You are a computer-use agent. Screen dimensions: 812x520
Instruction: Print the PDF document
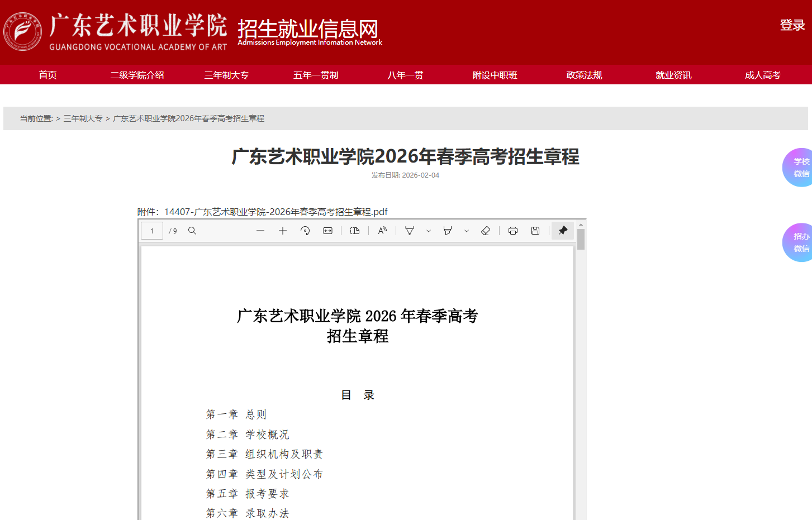tap(512, 230)
